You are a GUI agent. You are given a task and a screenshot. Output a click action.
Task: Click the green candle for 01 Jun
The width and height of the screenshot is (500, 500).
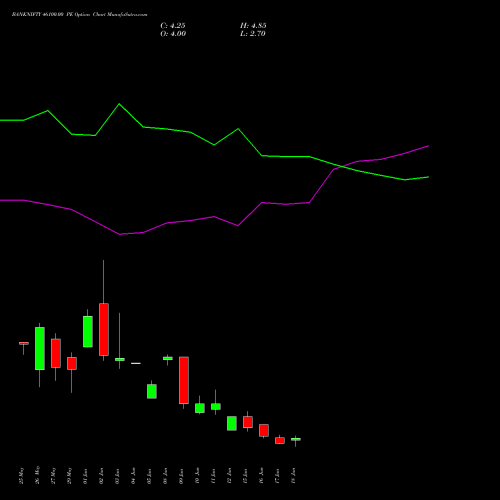pyautogui.click(x=88, y=331)
